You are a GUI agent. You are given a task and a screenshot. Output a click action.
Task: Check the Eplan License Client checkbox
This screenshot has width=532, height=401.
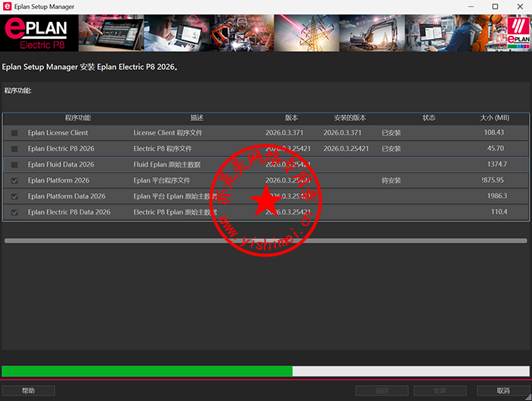[x=14, y=133]
